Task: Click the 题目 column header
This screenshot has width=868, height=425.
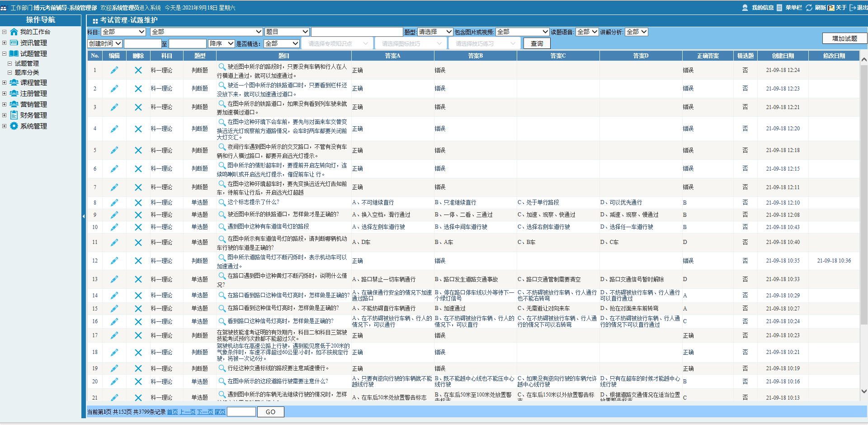Action: click(x=284, y=56)
